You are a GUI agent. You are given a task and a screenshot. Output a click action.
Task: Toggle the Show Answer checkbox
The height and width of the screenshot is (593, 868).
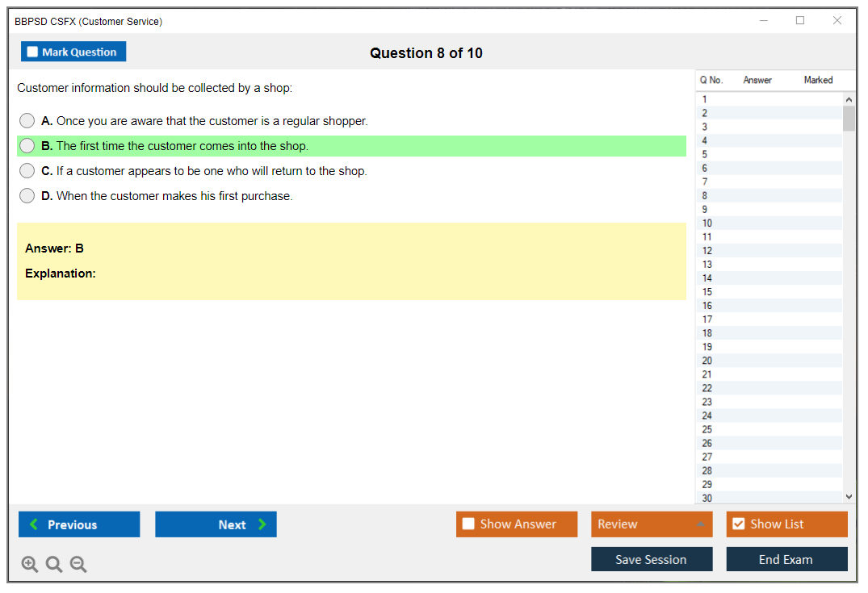point(468,524)
